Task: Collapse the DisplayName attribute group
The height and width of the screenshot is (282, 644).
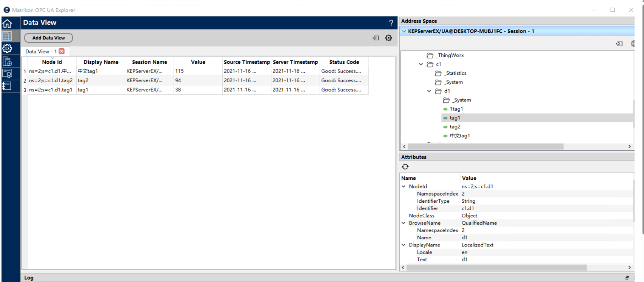Action: click(x=404, y=245)
